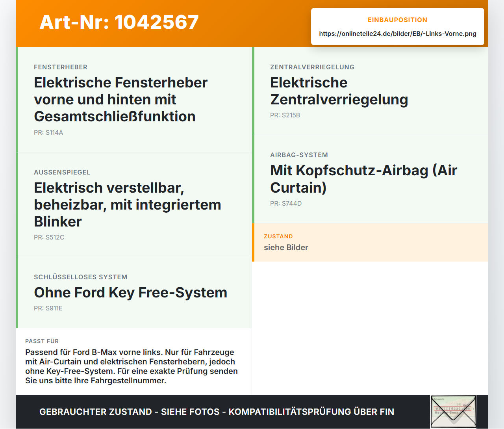Click the GEBRAUCHTER ZUSTAND footer banner text

[x=217, y=412]
